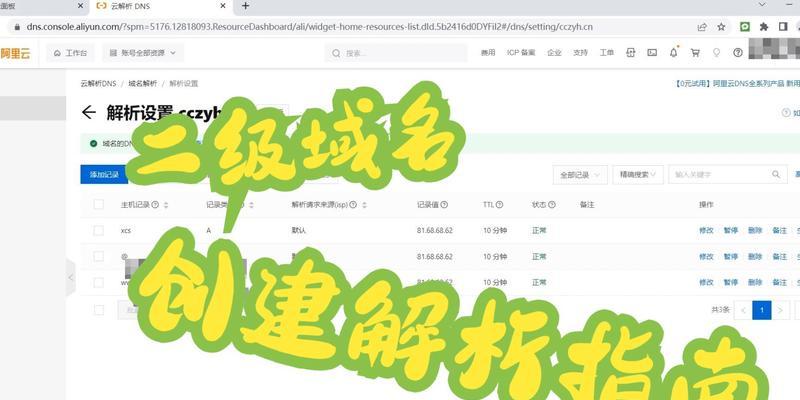Click help icon next to 状态 header

point(552,205)
